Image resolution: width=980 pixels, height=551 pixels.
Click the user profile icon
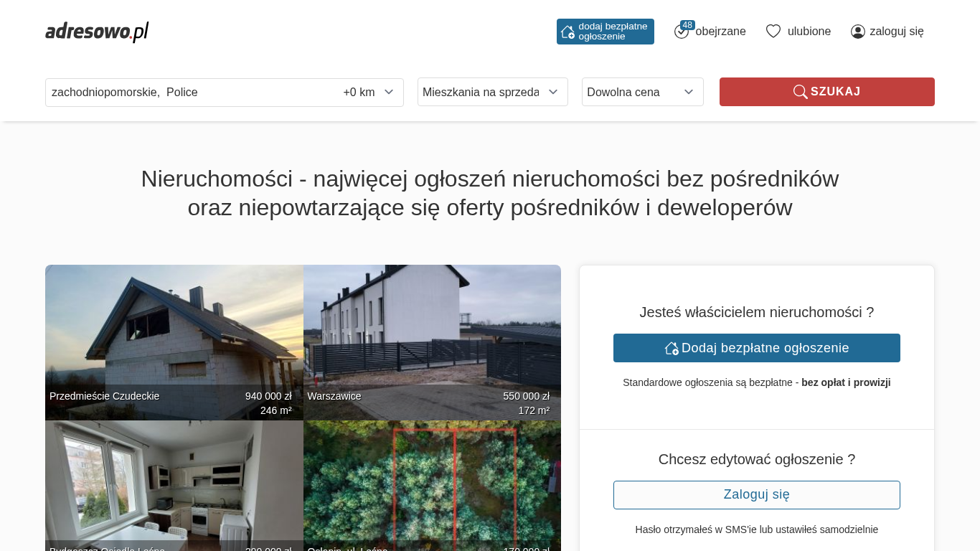[858, 32]
